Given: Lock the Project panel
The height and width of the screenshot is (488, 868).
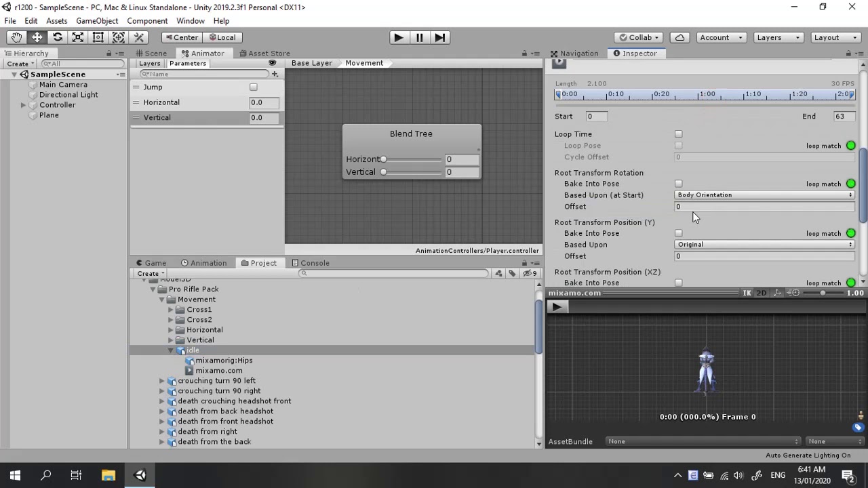Looking at the screenshot, I should click(x=524, y=263).
